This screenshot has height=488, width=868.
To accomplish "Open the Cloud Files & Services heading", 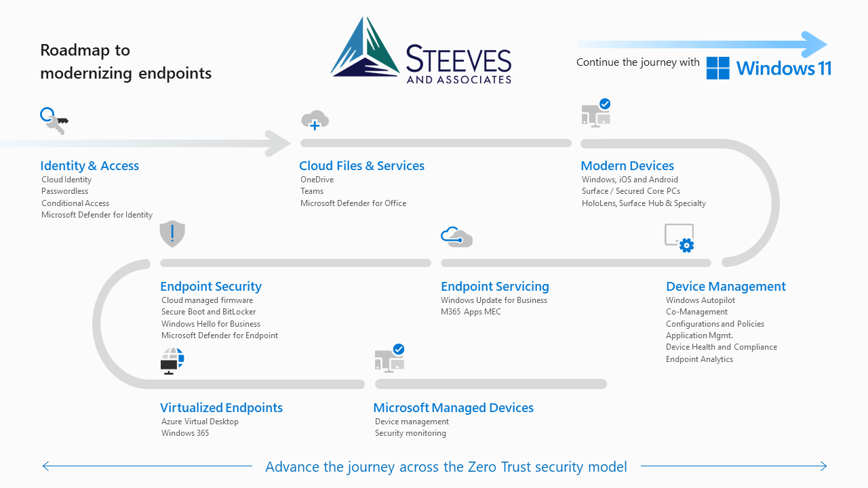I will pos(362,166).
